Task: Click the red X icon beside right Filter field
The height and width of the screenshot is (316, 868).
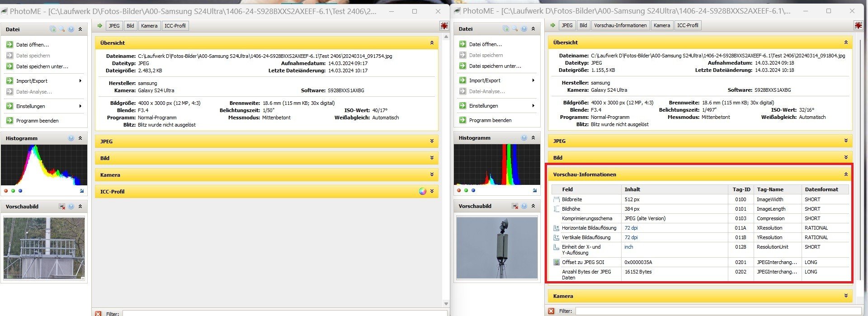Action: click(x=551, y=311)
